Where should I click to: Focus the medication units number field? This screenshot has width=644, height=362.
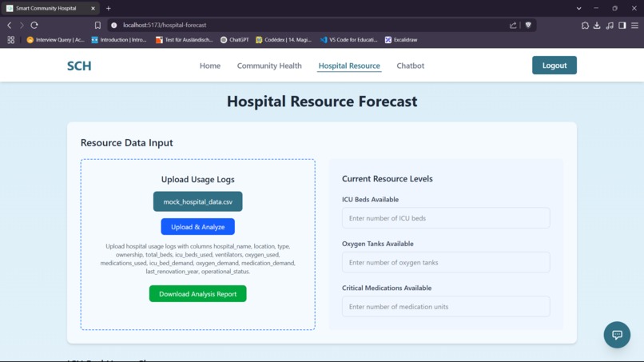coord(446,307)
